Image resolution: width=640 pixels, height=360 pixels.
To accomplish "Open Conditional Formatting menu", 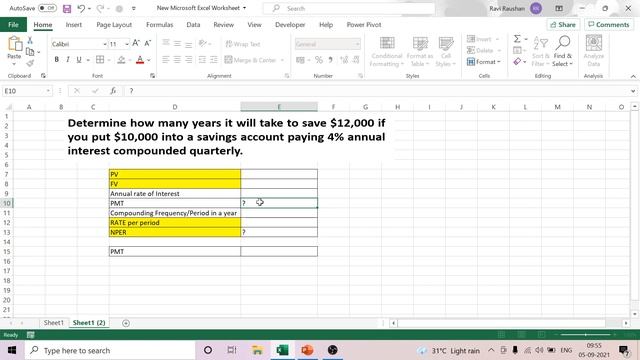I will click(x=387, y=51).
